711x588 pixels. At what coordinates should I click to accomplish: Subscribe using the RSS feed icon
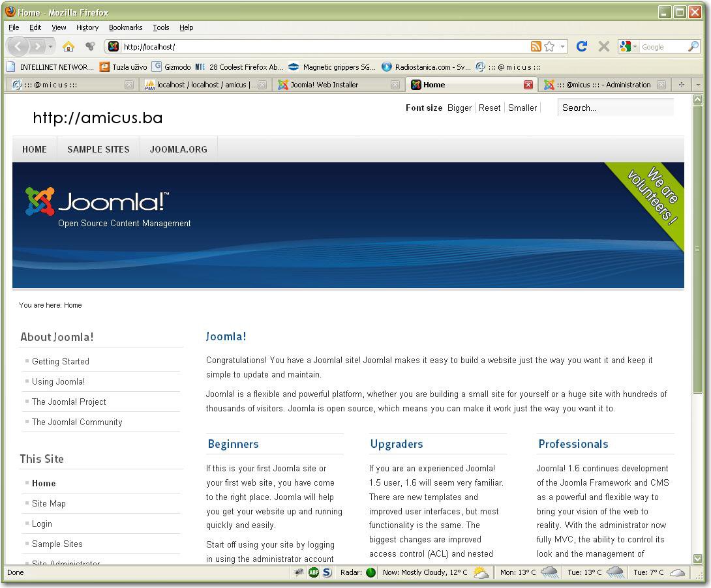(x=536, y=46)
